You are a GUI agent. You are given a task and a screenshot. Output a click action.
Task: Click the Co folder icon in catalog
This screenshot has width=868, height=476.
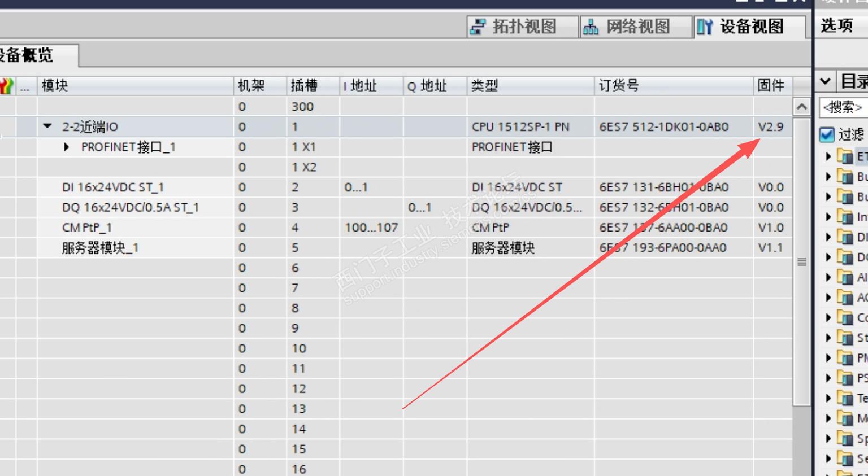tap(845, 318)
